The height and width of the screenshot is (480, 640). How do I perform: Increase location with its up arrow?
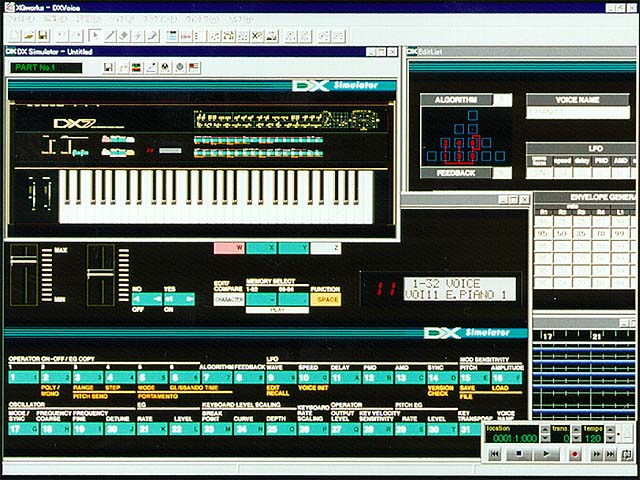click(x=545, y=429)
